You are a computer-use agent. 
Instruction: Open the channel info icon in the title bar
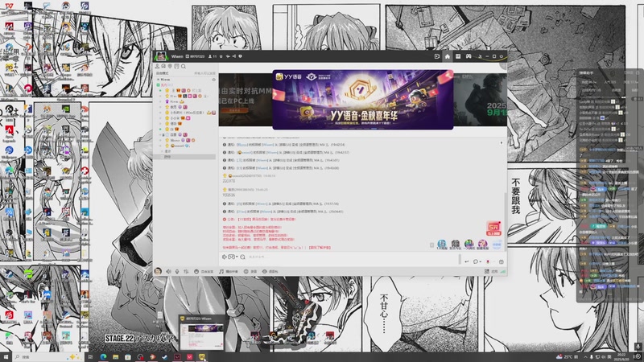click(x=240, y=56)
